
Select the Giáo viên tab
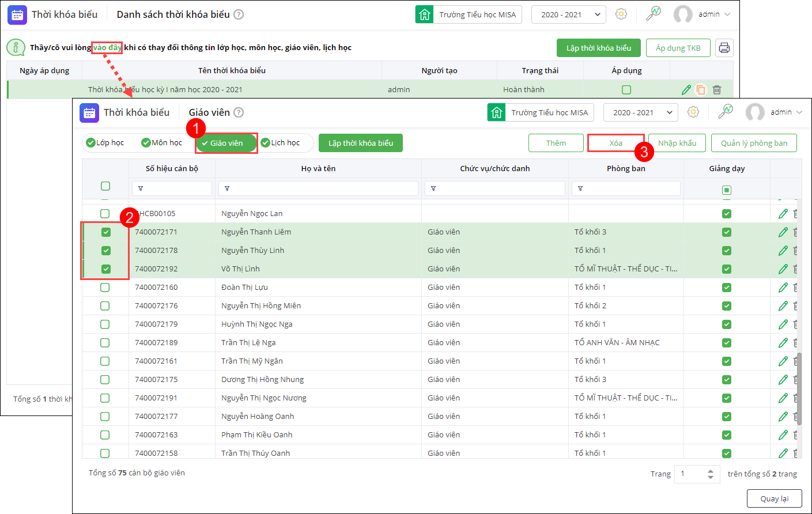tap(226, 143)
